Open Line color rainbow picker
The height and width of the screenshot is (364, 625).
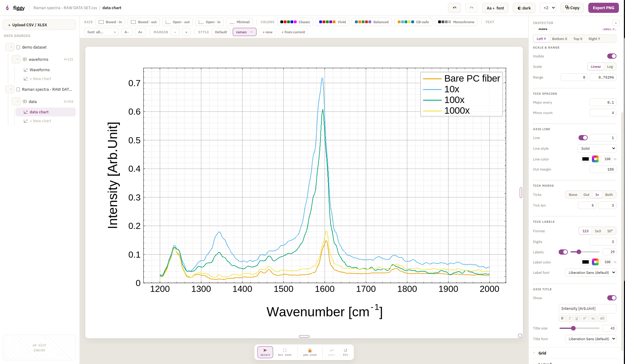tap(595, 159)
